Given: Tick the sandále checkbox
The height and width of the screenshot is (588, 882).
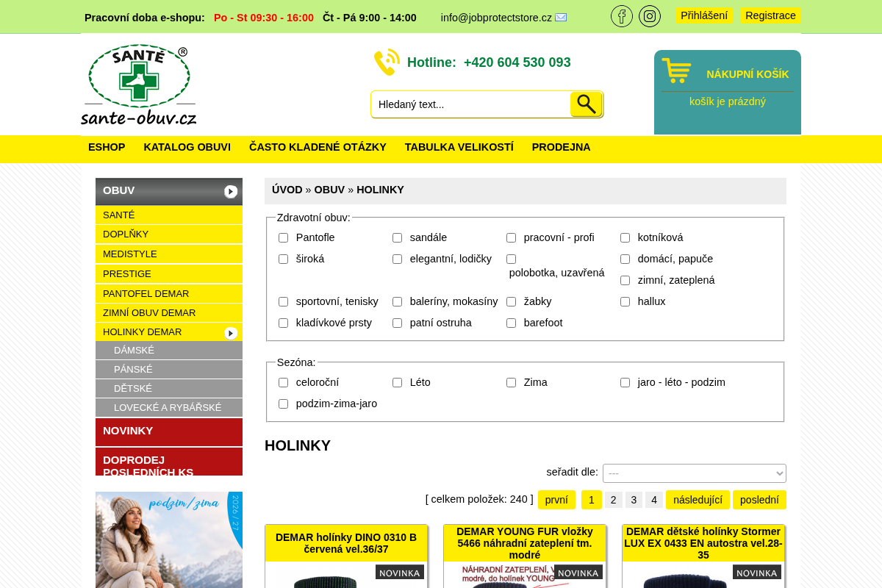Looking at the screenshot, I should pos(397,238).
